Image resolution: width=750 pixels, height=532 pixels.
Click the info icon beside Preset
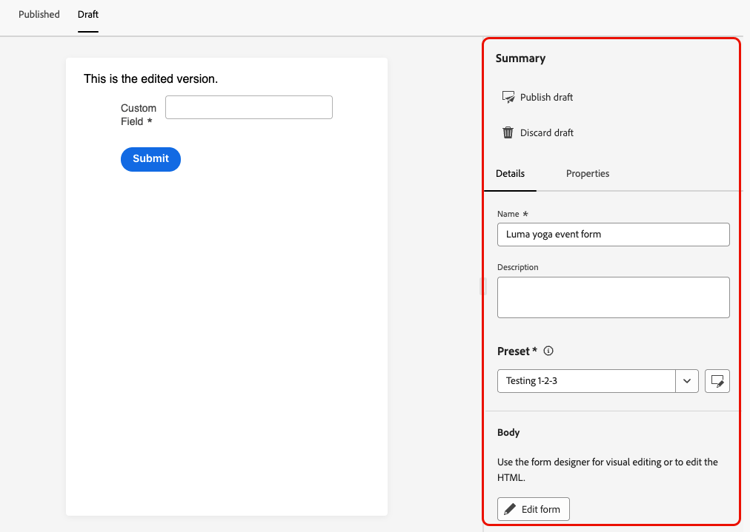pyautogui.click(x=548, y=351)
